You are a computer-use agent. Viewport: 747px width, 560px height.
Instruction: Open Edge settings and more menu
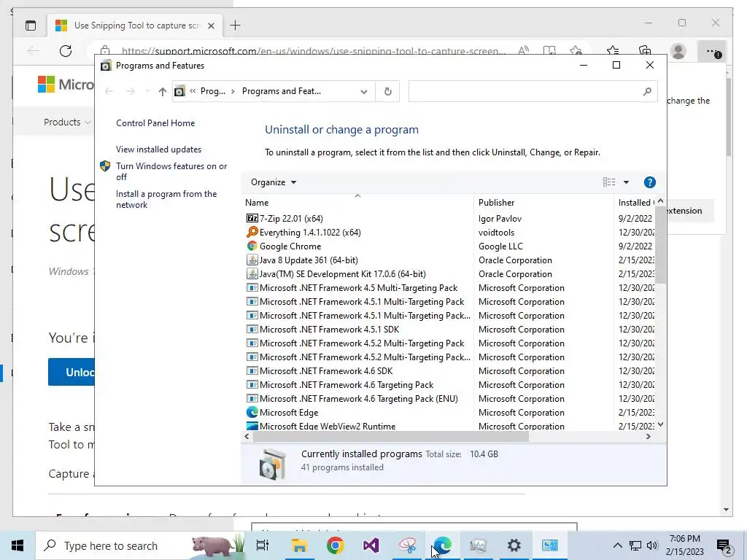click(x=713, y=51)
